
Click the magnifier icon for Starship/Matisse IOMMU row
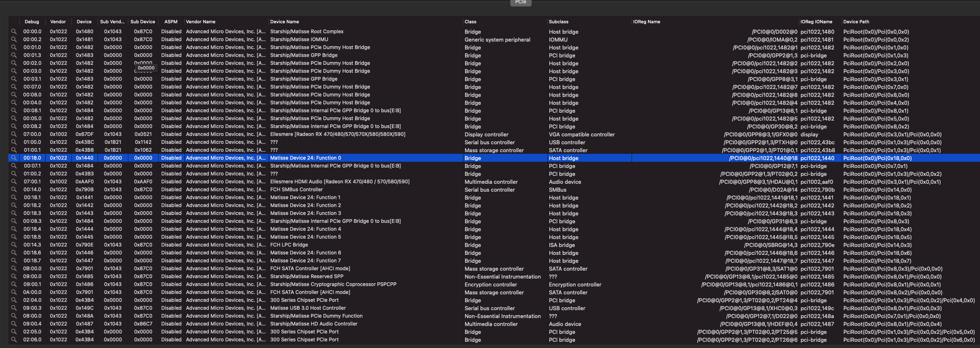click(14, 39)
